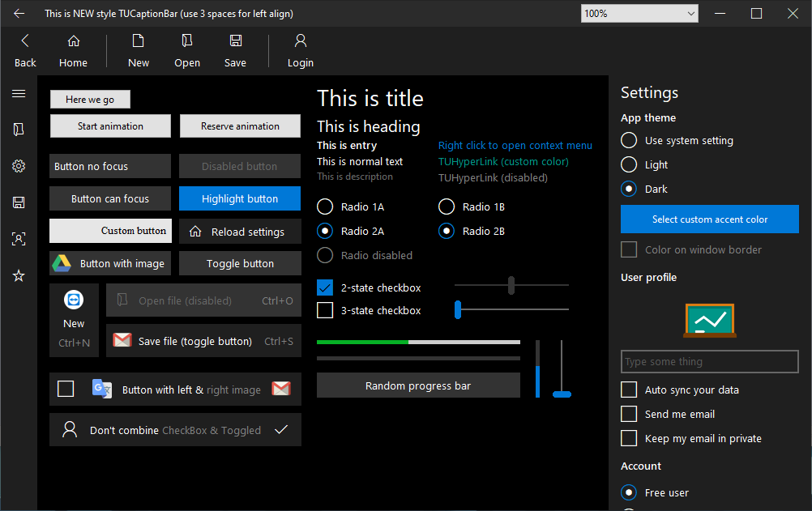The height and width of the screenshot is (511, 812).
Task: Click the Login toolbar icon
Action: pos(301,51)
